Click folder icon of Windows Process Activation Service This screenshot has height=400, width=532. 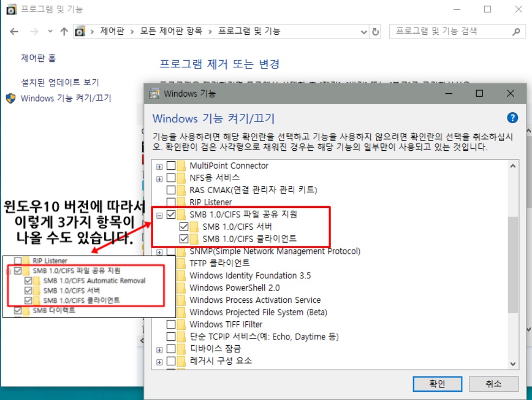pyautogui.click(x=181, y=300)
